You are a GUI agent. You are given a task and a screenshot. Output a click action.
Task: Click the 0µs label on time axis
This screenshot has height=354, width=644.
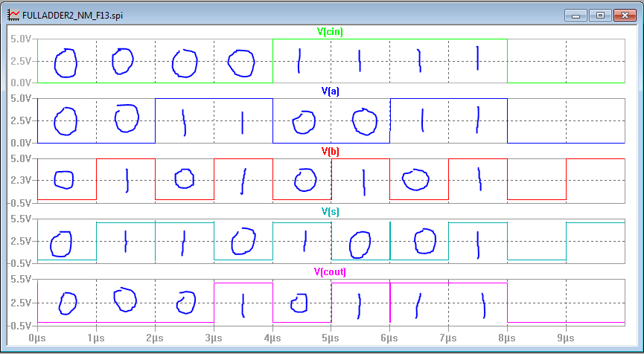point(37,338)
